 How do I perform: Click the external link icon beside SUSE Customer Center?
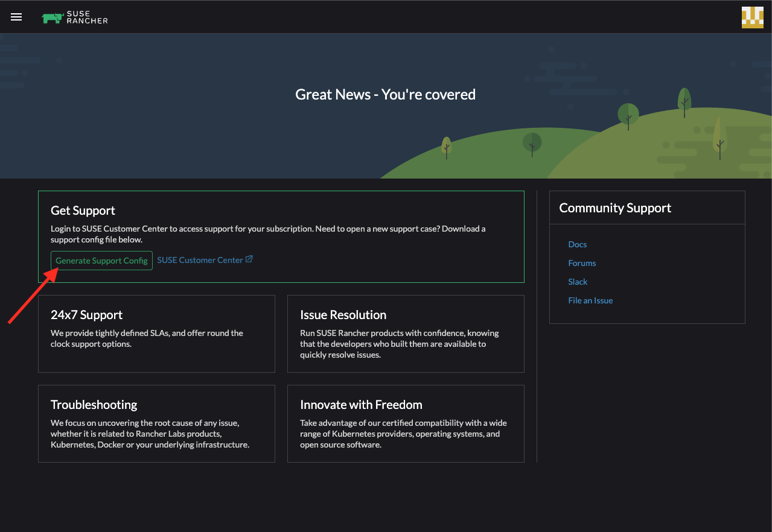click(249, 259)
